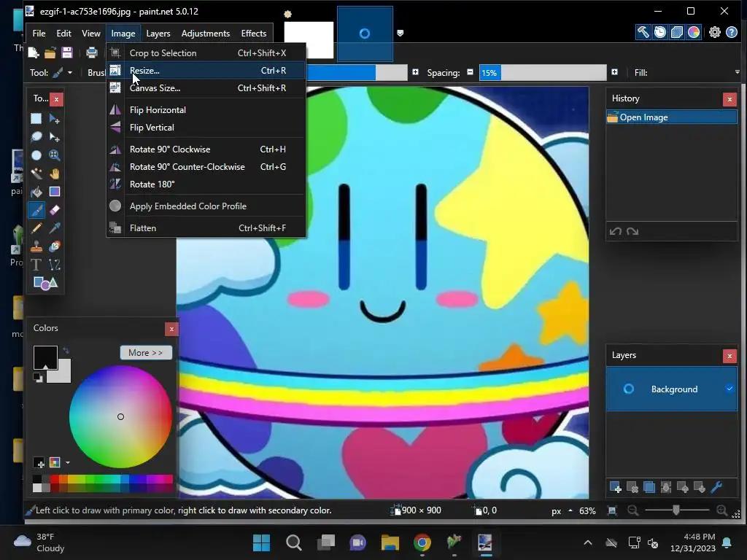The width and height of the screenshot is (747, 560).
Task: Click the Undo arrow in History panel
Action: [615, 231]
